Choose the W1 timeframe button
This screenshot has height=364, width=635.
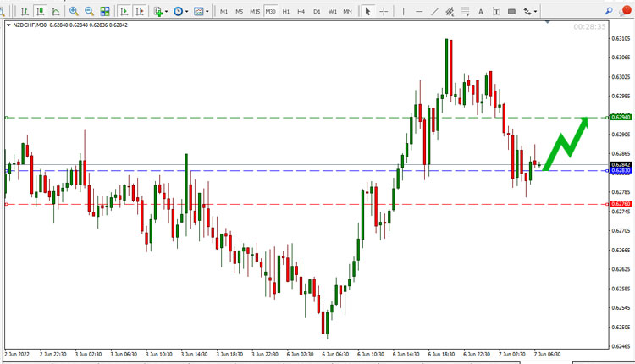tap(333, 11)
